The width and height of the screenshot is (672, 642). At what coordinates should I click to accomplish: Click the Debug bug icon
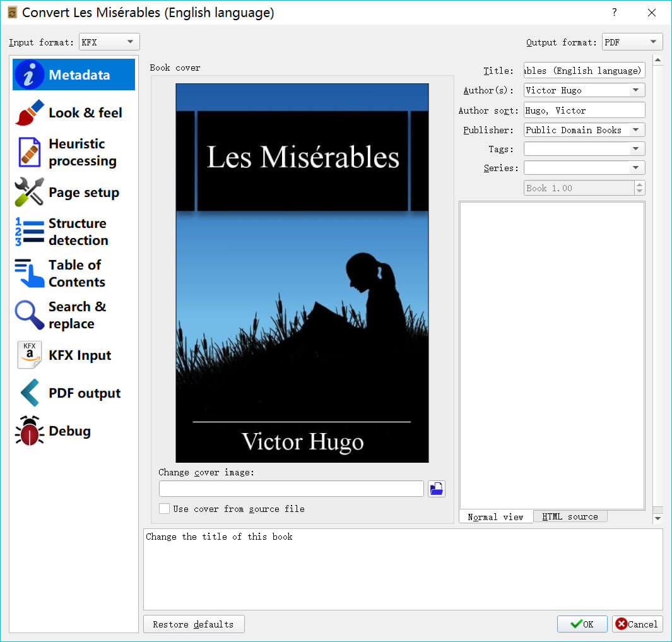pyautogui.click(x=29, y=430)
